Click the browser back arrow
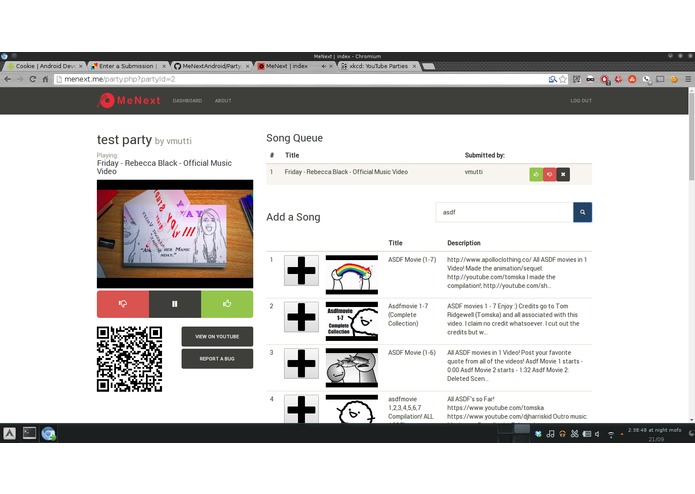Viewport: 695px width, 494px height. point(8,79)
